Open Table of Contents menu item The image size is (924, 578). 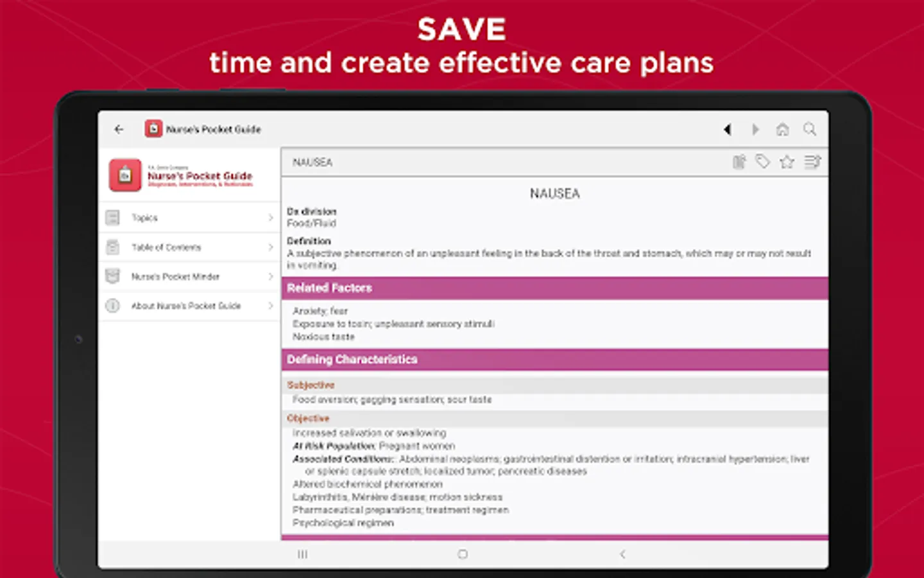(x=189, y=247)
